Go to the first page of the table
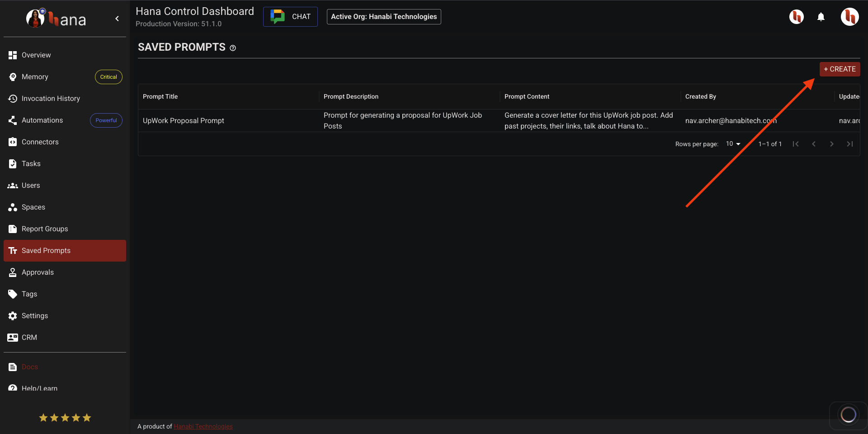 tap(796, 144)
